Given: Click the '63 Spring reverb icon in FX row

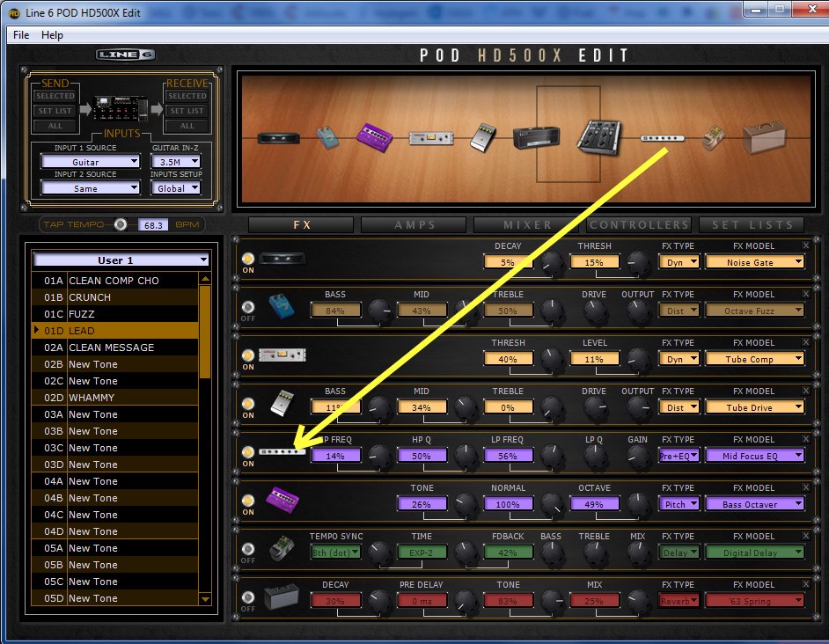Looking at the screenshot, I should pos(282,597).
